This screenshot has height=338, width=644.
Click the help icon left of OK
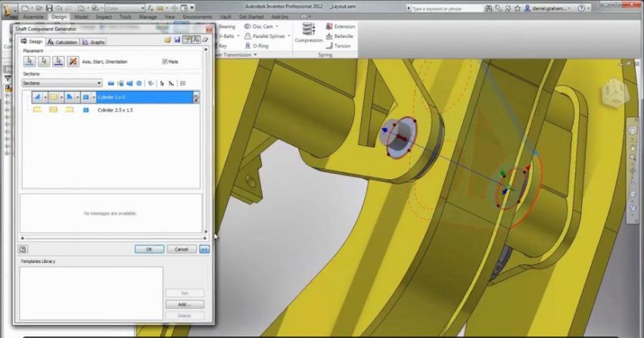(23, 249)
